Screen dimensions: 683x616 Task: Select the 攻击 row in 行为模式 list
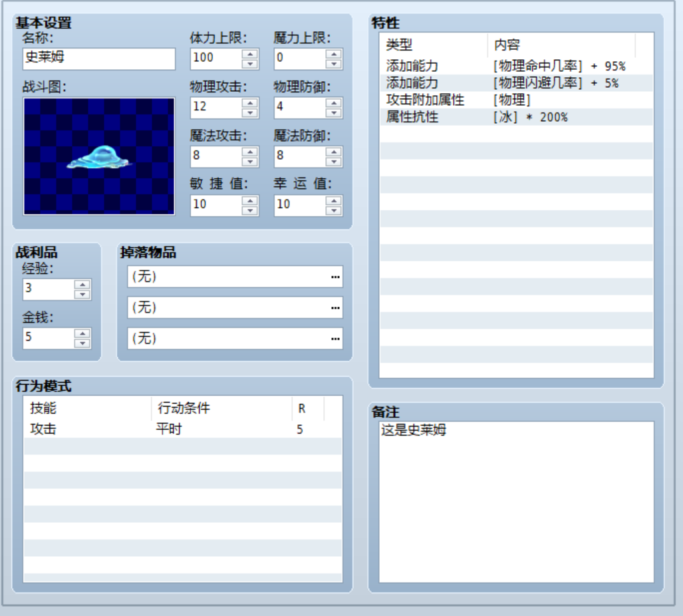pos(182,429)
